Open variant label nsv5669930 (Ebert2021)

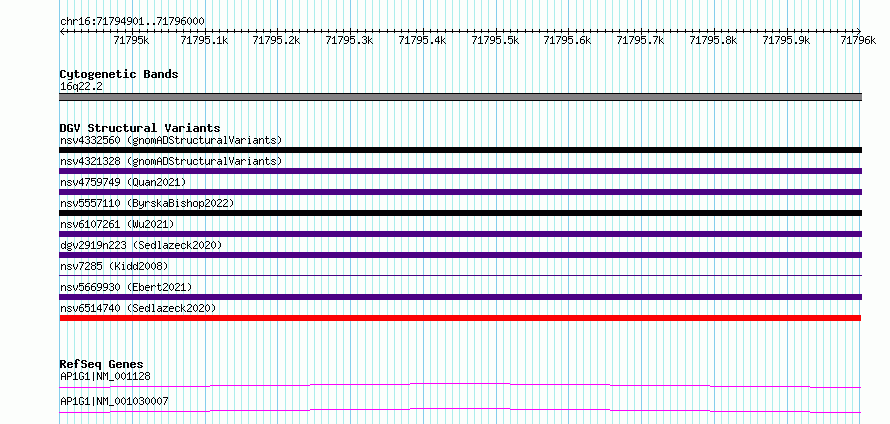tap(126, 287)
